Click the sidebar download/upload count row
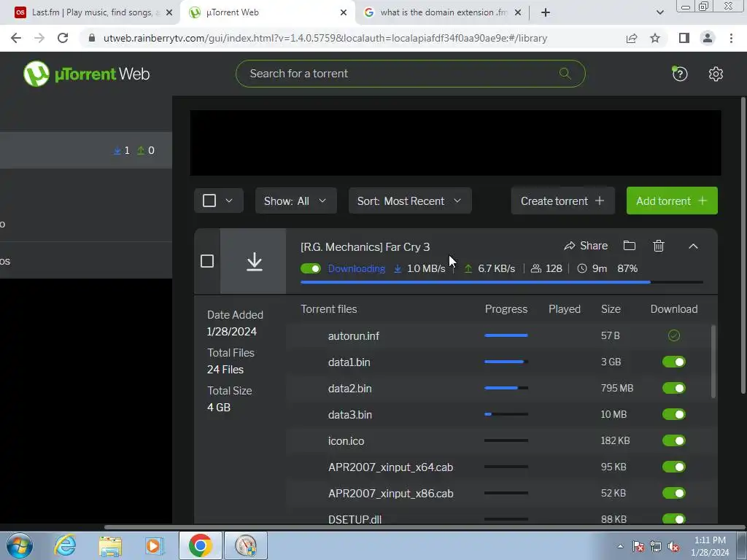This screenshot has height=560, width=747. tap(86, 150)
